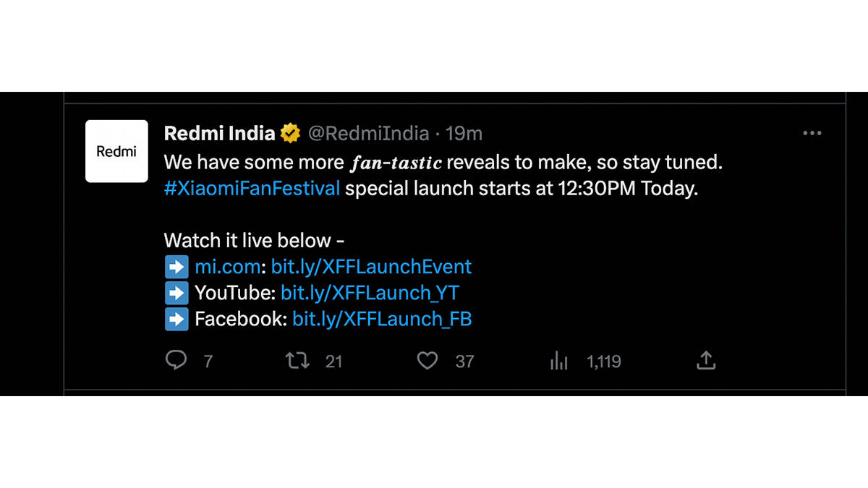Click the 7 replies count
The height and width of the screenshot is (488, 868).
point(208,361)
